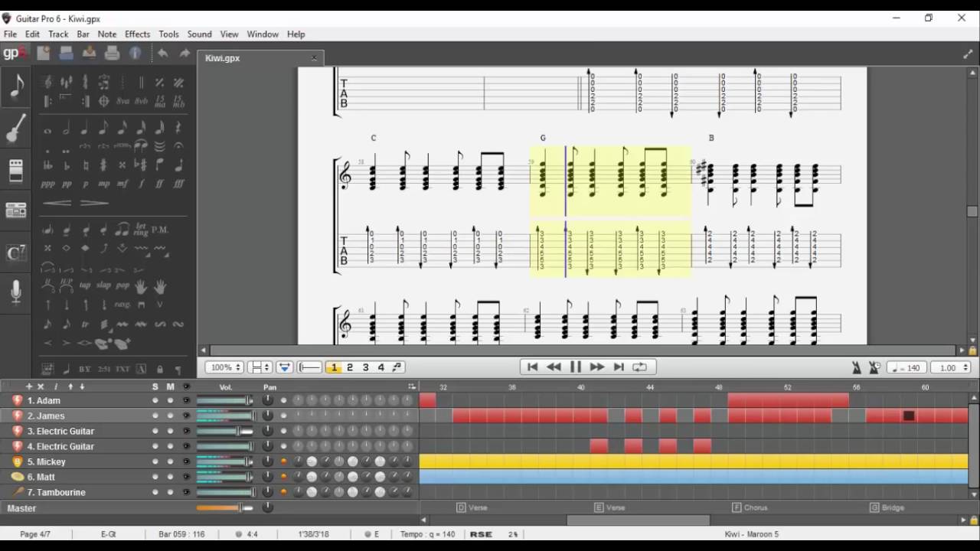This screenshot has height=551, width=980.
Task: Jump to Bridge section marker
Action: 887,507
